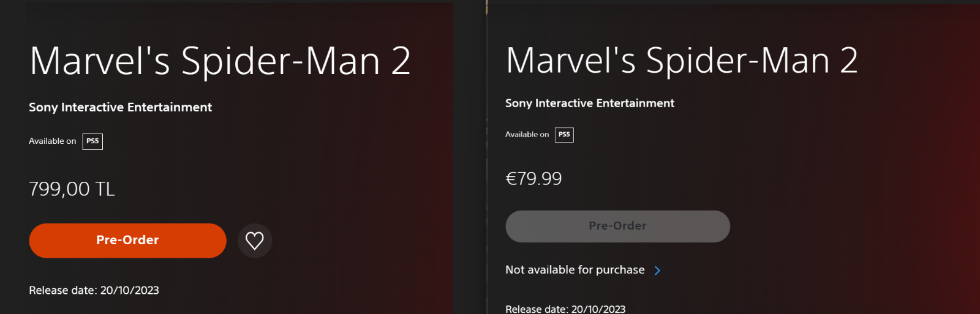Click the Not available for purchase text

[575, 270]
